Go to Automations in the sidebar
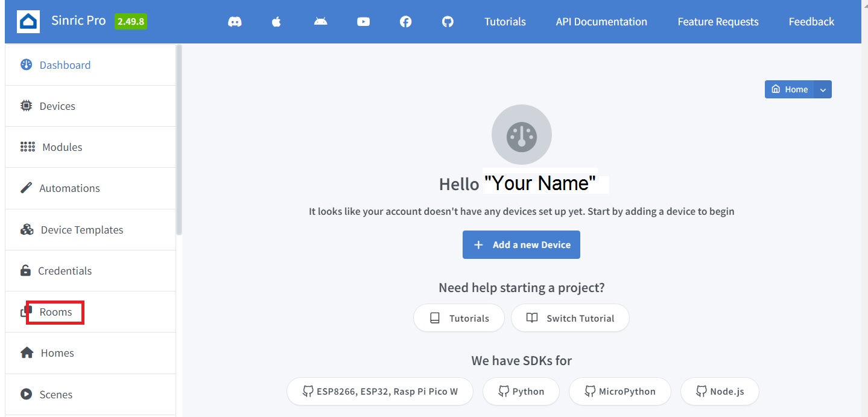868x417 pixels. (x=69, y=188)
